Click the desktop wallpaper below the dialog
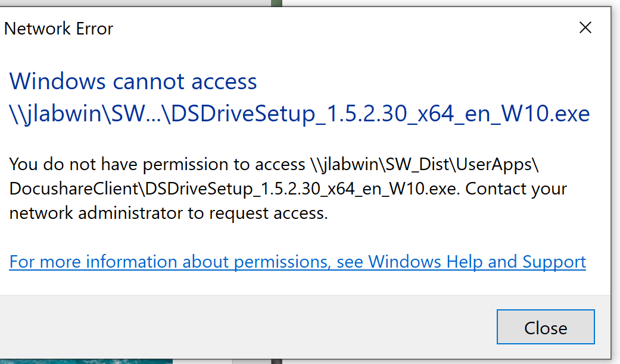 [x=83, y=361]
